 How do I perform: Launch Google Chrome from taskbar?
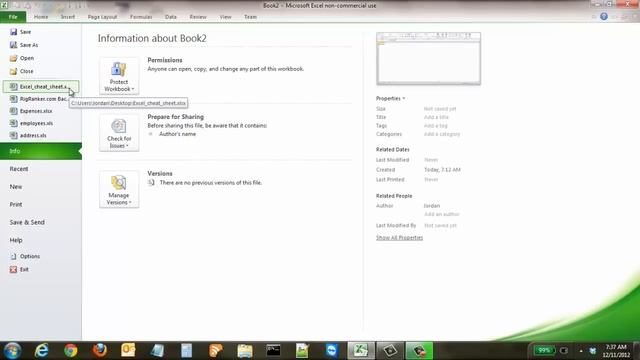coord(71,351)
